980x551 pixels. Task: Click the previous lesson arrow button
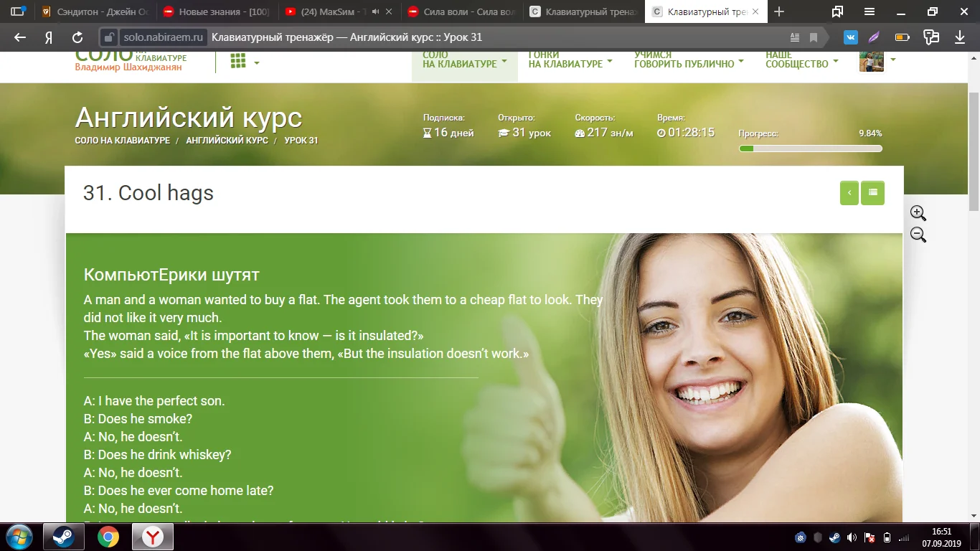pos(849,192)
